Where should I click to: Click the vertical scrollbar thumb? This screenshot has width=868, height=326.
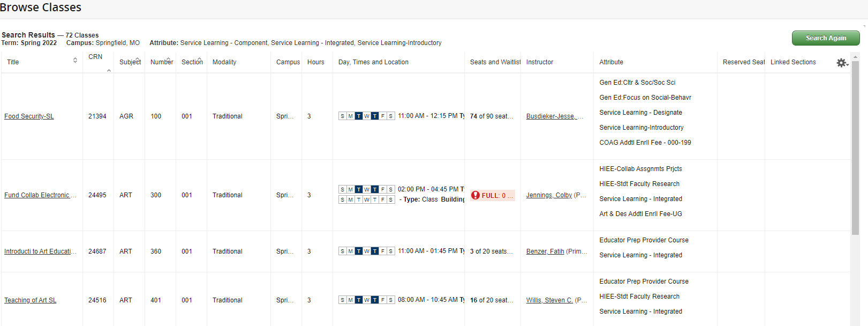pyautogui.click(x=855, y=147)
